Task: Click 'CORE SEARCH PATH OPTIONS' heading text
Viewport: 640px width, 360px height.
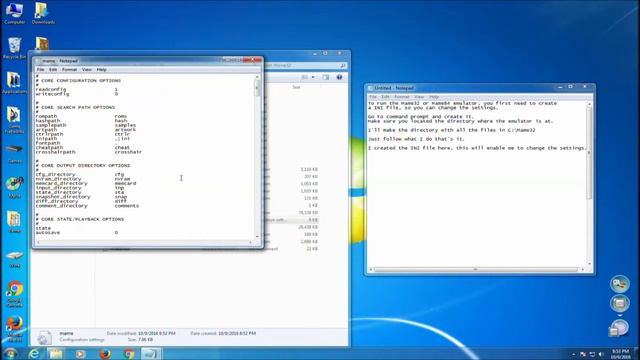Action: pos(78,107)
